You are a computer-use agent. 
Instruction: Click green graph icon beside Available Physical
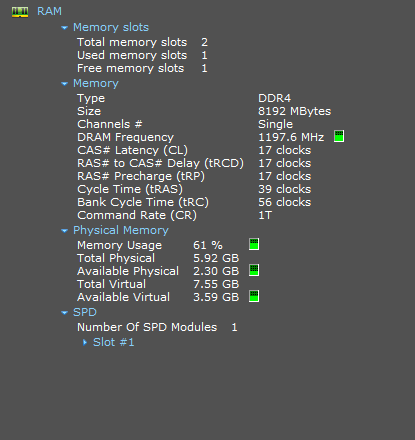(254, 270)
